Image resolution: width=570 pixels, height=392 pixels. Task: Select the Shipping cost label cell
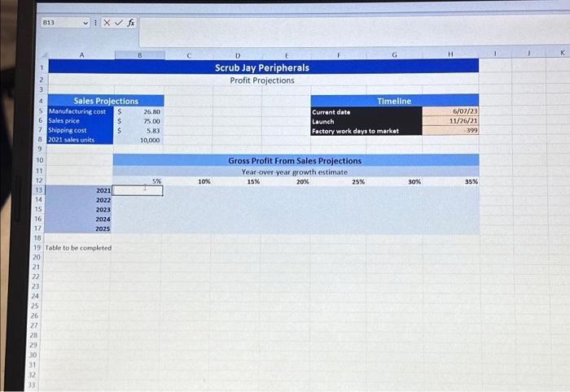(81, 130)
